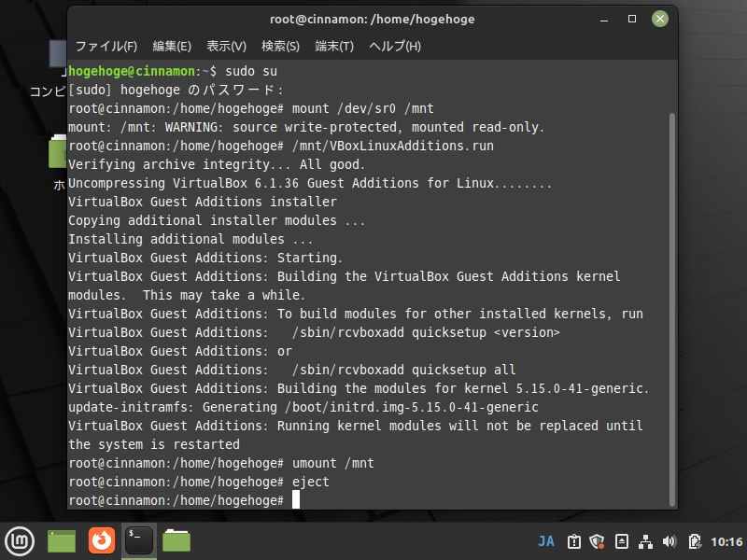Open the JA keyboard layout indicator
The image size is (747, 560).
coord(546,541)
